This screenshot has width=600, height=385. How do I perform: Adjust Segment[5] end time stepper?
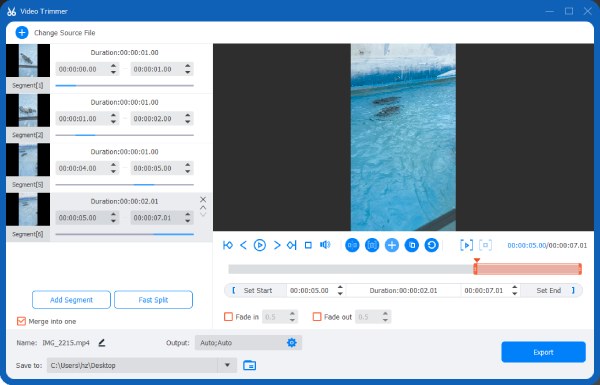click(x=188, y=168)
